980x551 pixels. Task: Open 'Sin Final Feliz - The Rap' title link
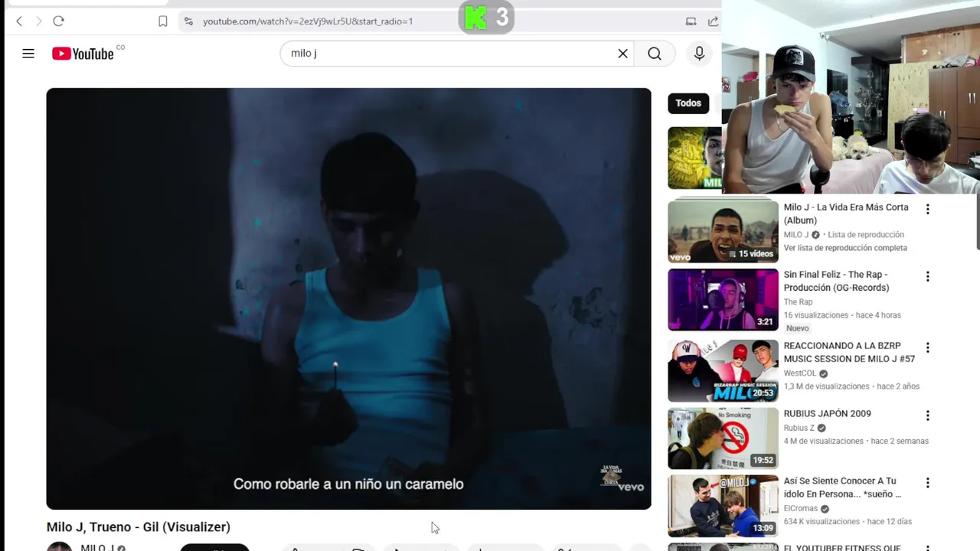click(836, 281)
